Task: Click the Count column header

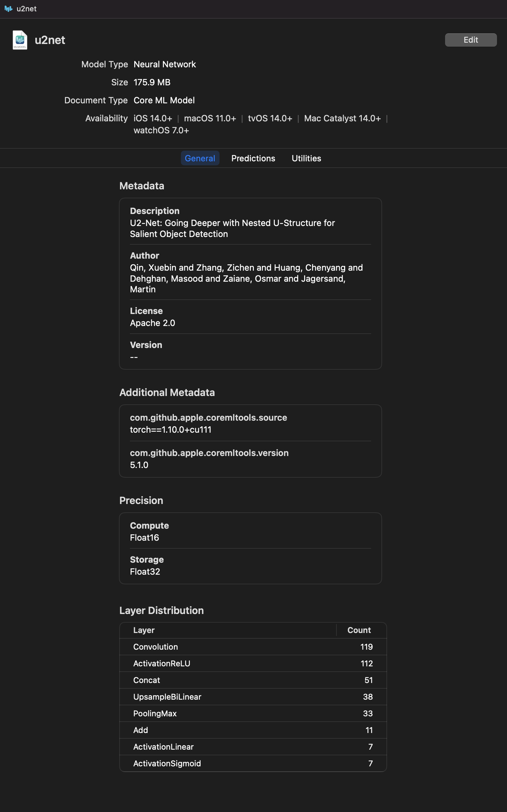Action: coord(359,630)
